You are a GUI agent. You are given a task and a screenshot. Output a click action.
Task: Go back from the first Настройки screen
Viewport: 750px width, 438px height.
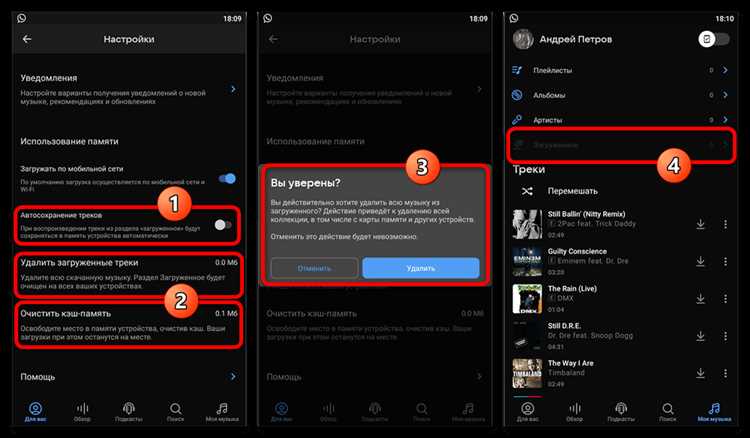click(x=27, y=39)
